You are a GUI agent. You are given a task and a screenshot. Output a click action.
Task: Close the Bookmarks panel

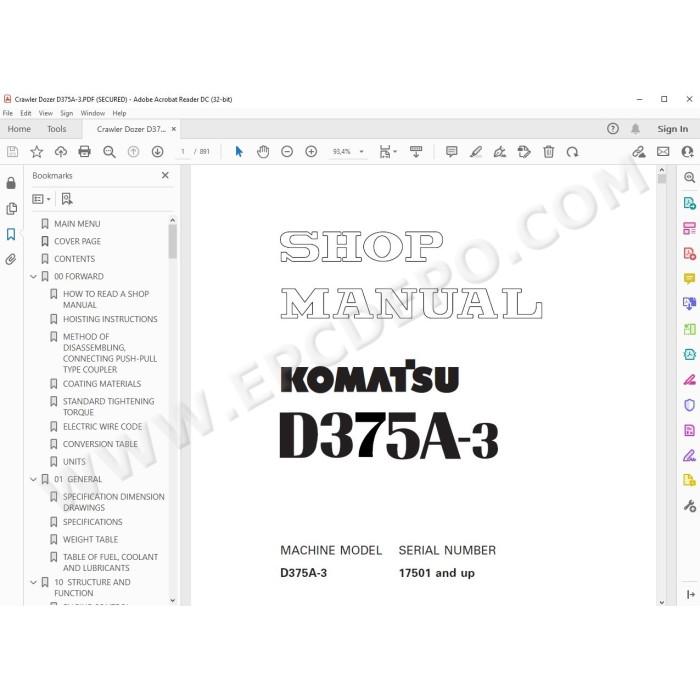click(x=165, y=175)
